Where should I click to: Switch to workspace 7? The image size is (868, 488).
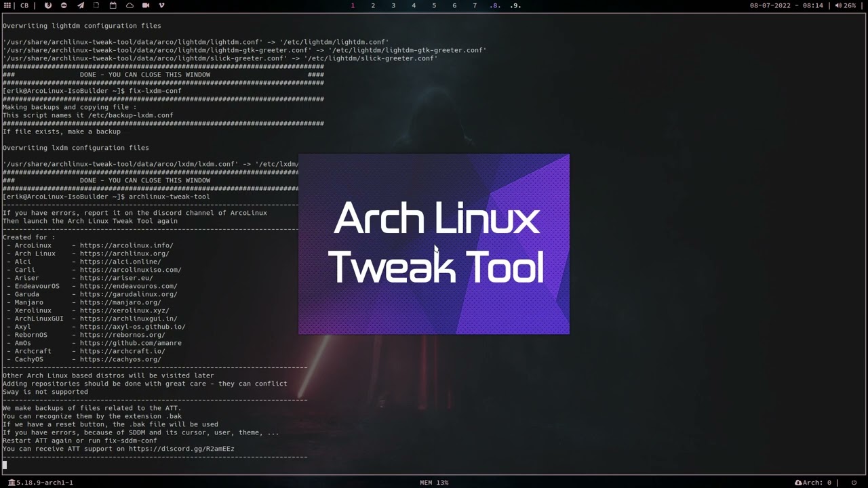click(x=475, y=5)
